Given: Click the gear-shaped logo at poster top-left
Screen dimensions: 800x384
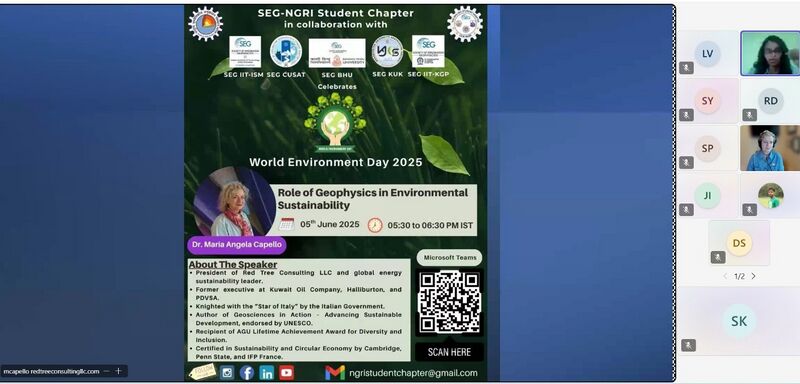Looking at the screenshot, I should pyautogui.click(x=206, y=23).
